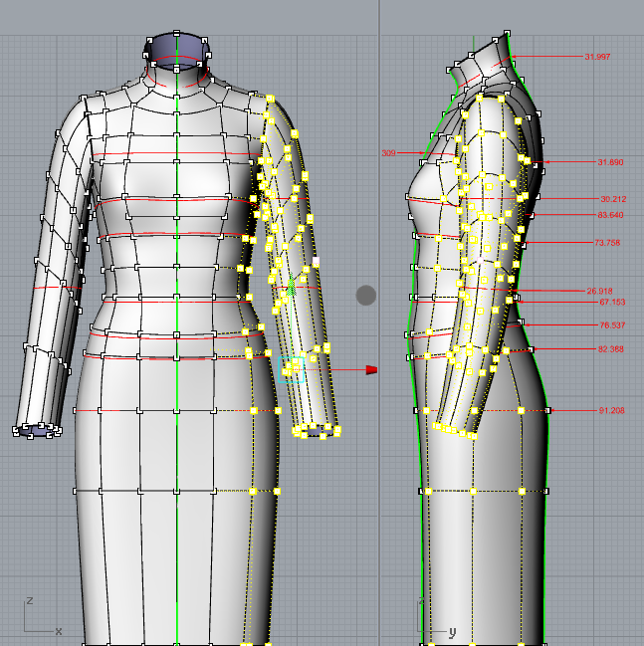
Task: Click the x axis label in front view
Action: click(x=59, y=631)
